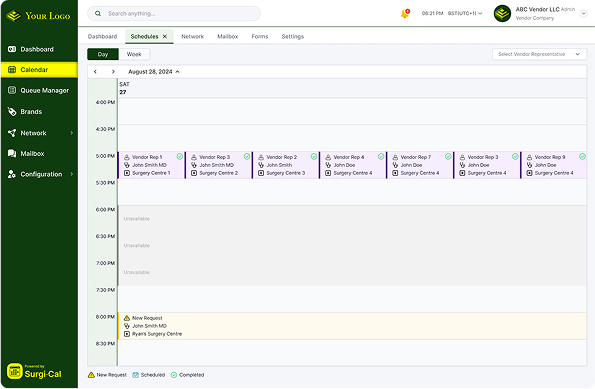Switch to the Settings tab
The image size is (595, 389).
(293, 36)
